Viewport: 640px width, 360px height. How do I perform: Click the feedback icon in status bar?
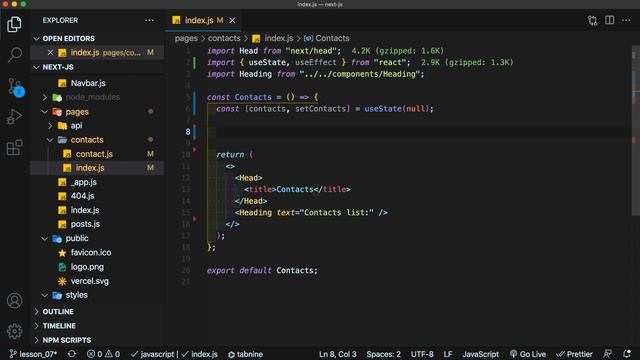(608, 354)
